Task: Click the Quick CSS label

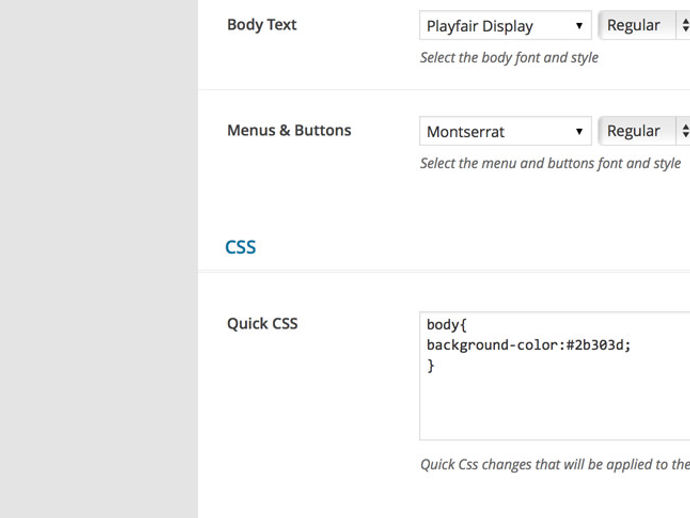Action: click(x=262, y=323)
